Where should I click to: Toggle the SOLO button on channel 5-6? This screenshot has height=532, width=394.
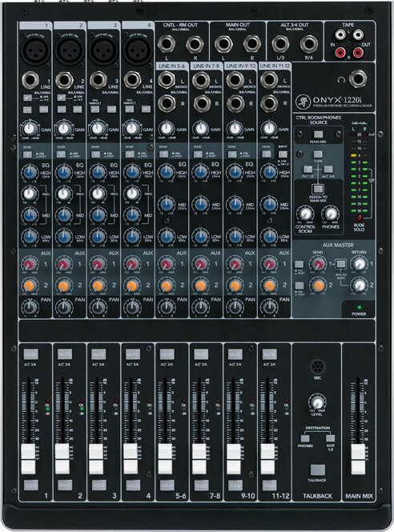(167, 485)
